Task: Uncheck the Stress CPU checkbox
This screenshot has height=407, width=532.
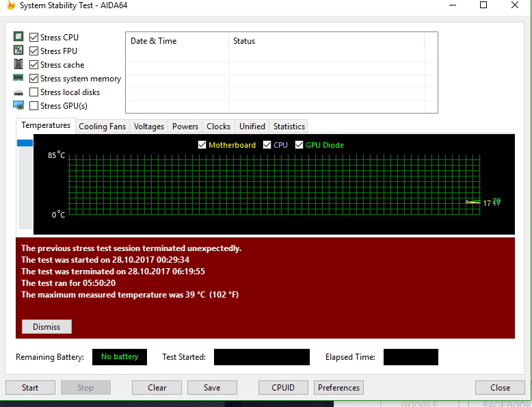Action: [x=34, y=37]
